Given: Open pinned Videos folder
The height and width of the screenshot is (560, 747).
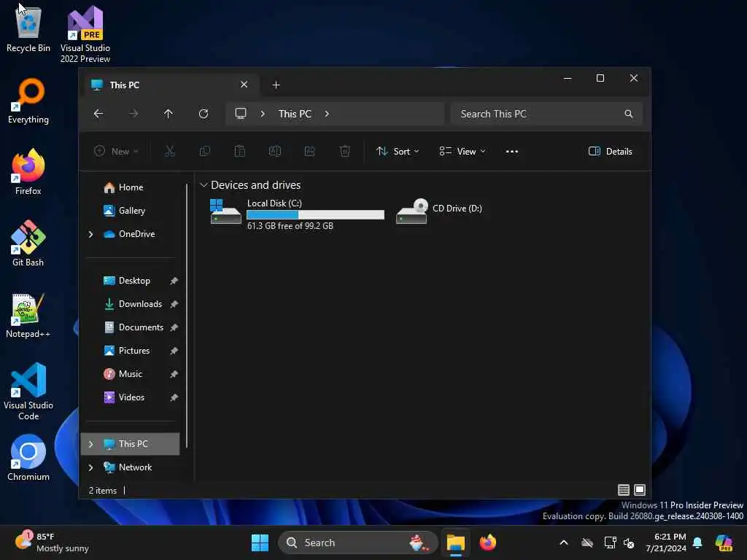Looking at the screenshot, I should (131, 397).
